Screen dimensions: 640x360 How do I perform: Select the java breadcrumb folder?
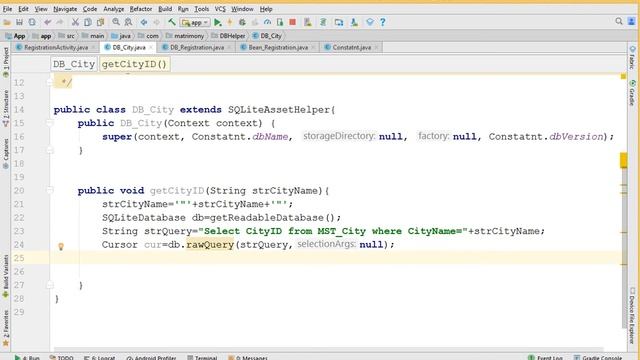121,36
